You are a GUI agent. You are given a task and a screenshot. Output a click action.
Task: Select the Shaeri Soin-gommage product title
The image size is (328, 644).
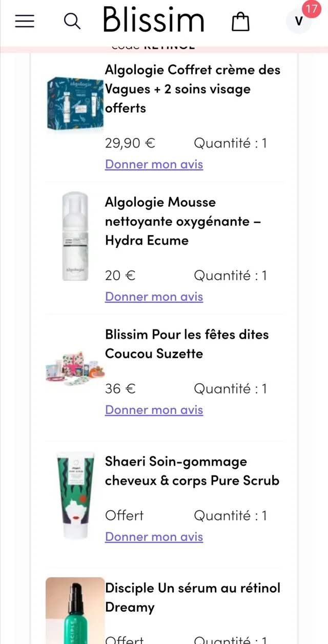pyautogui.click(x=192, y=470)
